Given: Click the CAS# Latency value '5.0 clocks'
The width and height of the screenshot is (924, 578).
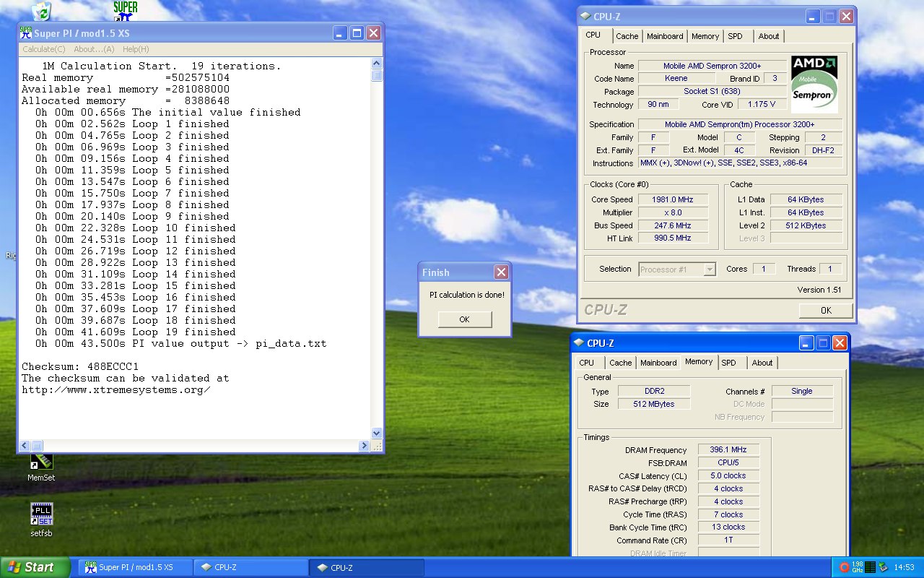Looking at the screenshot, I should pos(728,475).
